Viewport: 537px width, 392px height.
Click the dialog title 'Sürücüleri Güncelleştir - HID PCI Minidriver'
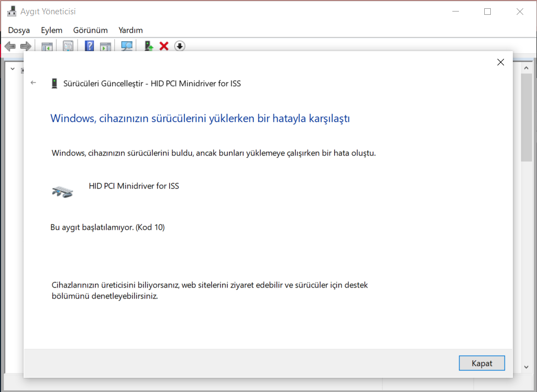tap(152, 83)
